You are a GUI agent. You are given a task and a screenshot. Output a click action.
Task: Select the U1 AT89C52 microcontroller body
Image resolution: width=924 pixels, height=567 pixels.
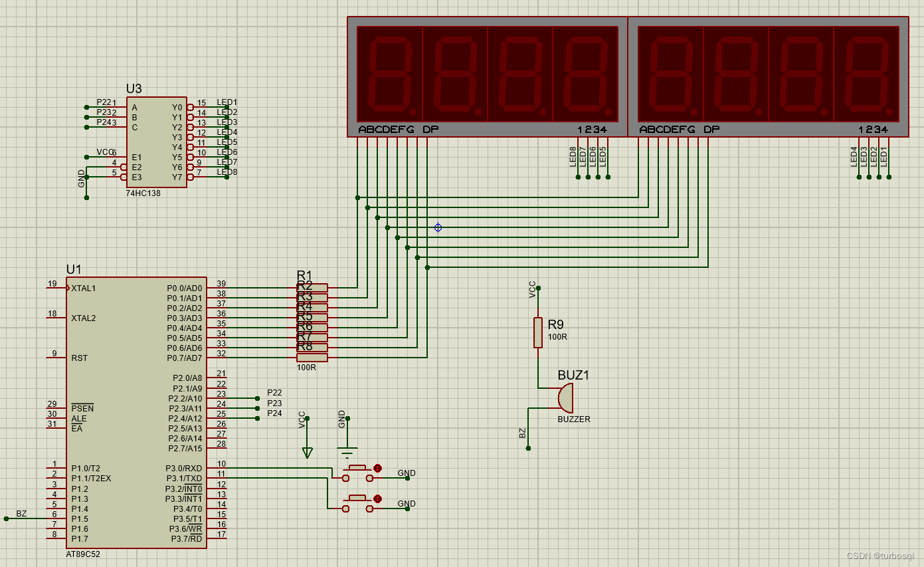pos(136,412)
